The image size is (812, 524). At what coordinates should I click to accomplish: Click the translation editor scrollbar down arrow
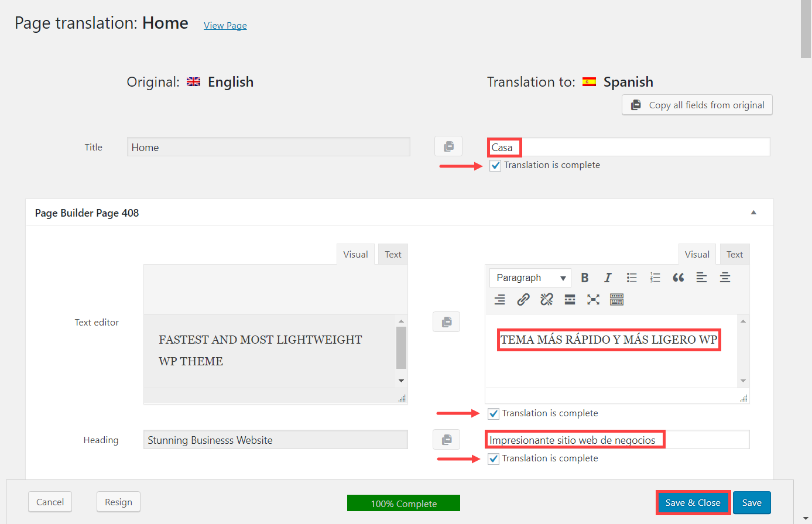click(x=743, y=381)
